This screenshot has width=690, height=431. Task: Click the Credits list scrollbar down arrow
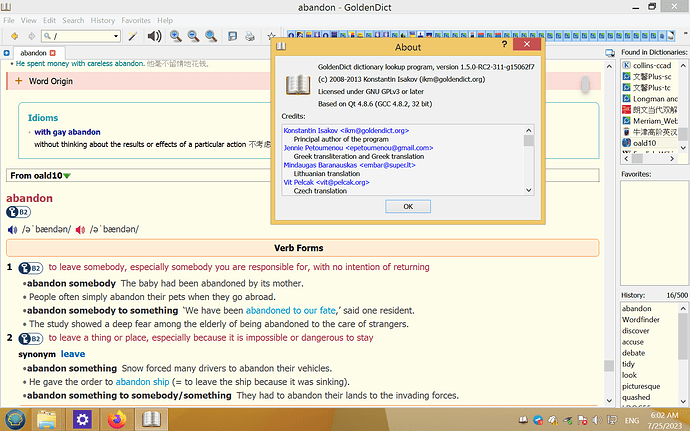[x=529, y=190]
